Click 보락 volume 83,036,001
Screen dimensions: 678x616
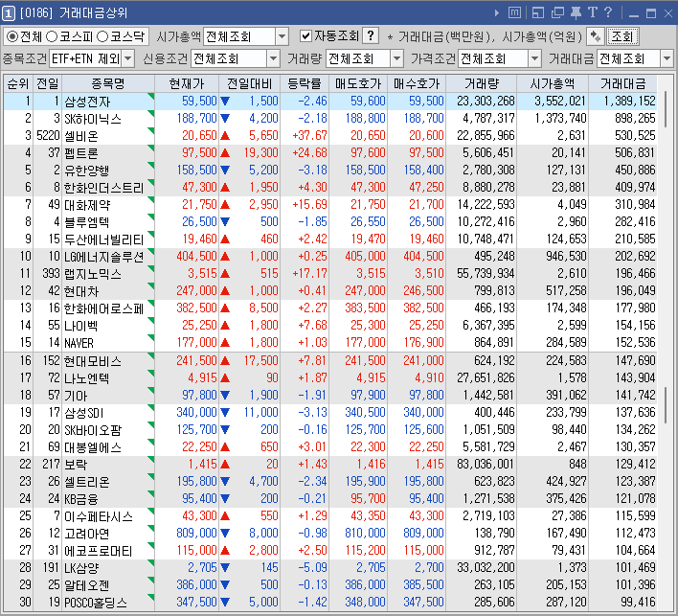[x=486, y=465]
